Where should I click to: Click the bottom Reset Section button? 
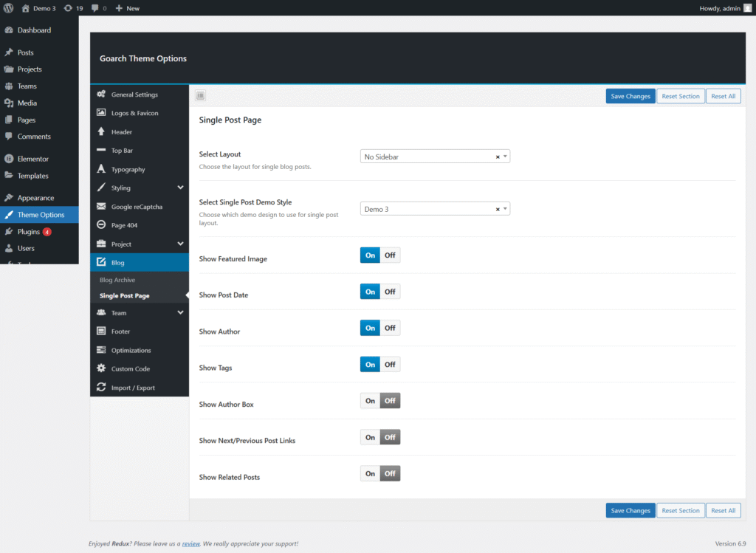(680, 510)
